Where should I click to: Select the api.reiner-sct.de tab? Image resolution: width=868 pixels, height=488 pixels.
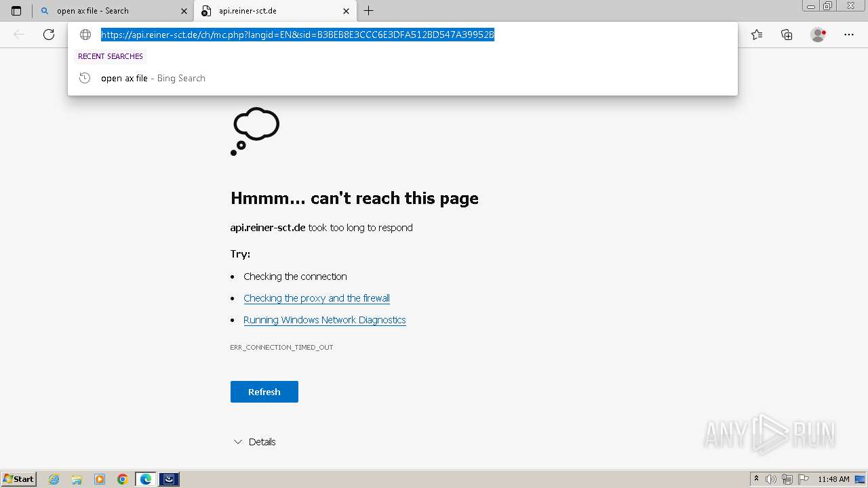point(275,11)
